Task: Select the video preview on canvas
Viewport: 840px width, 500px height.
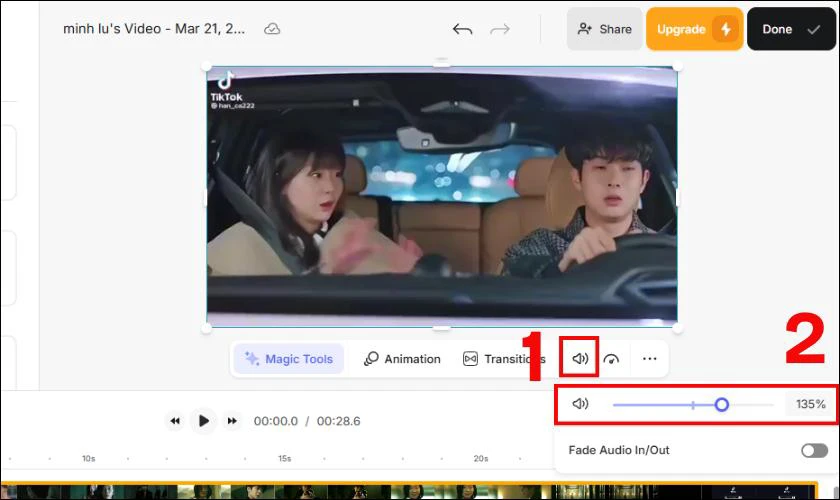Action: (442, 196)
